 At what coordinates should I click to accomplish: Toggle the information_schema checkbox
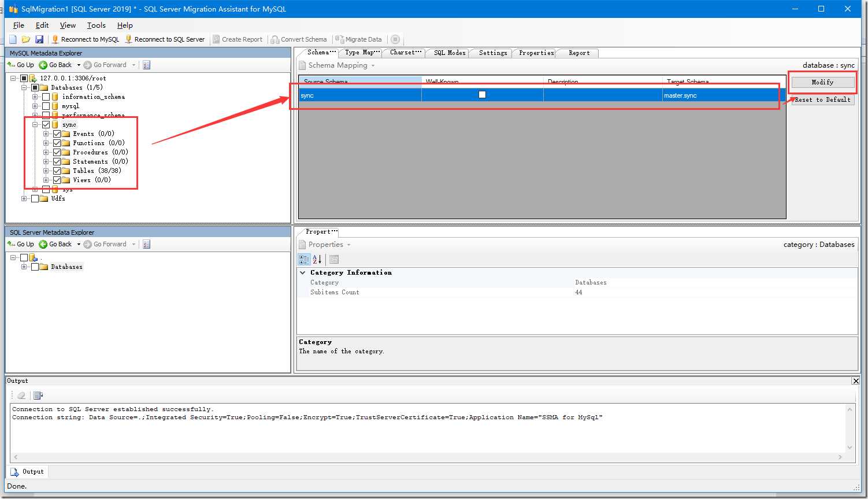46,97
